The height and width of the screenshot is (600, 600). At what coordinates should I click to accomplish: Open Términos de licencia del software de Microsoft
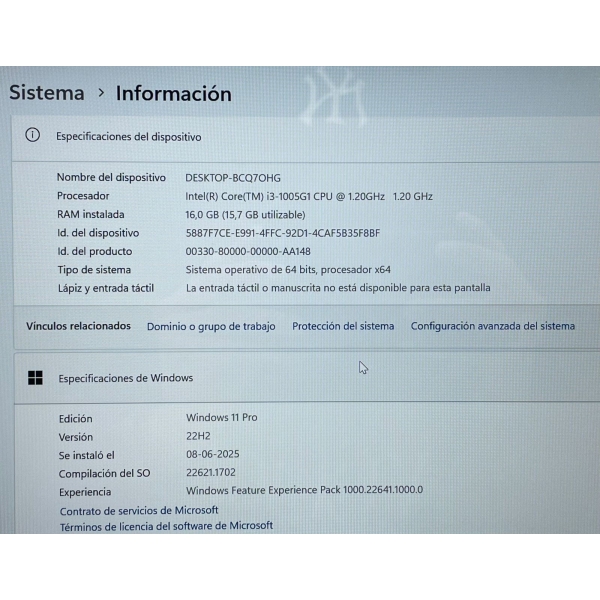point(166,526)
